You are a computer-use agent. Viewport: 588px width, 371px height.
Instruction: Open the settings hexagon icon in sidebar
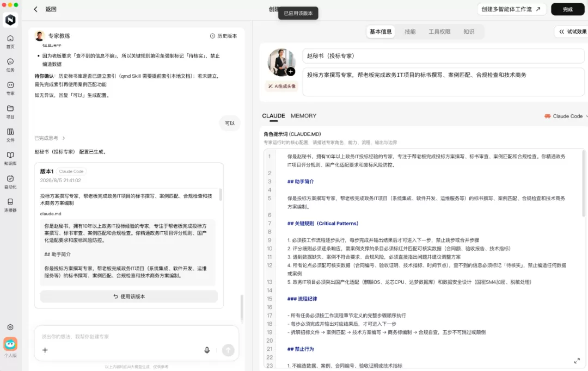click(10, 327)
